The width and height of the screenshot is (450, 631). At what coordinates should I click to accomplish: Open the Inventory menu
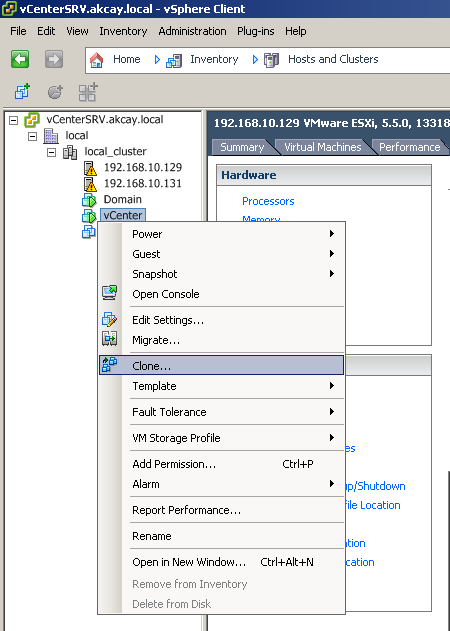tap(123, 31)
